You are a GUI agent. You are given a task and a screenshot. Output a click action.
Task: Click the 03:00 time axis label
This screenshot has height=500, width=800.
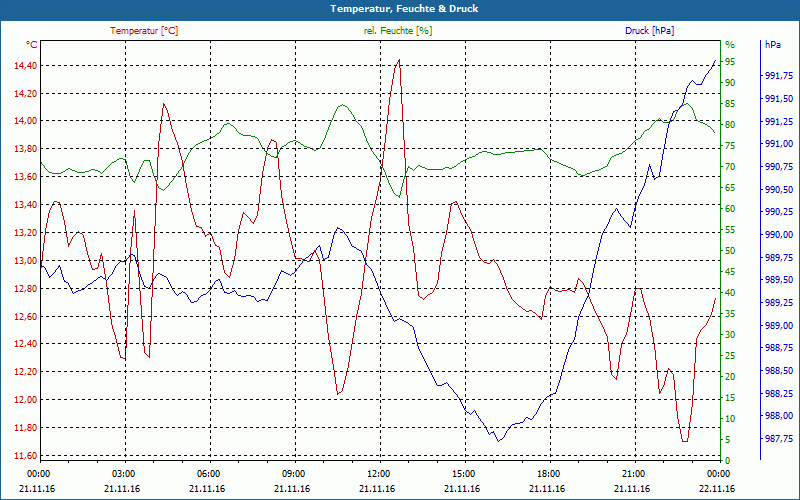[x=122, y=473]
